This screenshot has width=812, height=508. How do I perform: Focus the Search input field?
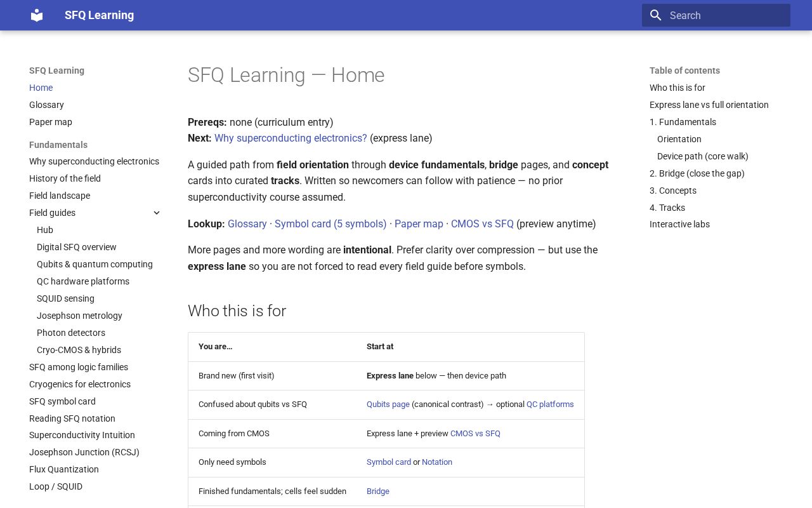716,15
